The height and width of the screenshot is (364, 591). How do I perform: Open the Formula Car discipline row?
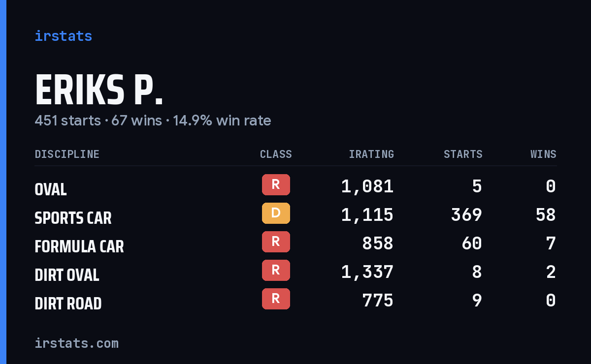pyautogui.click(x=295, y=243)
